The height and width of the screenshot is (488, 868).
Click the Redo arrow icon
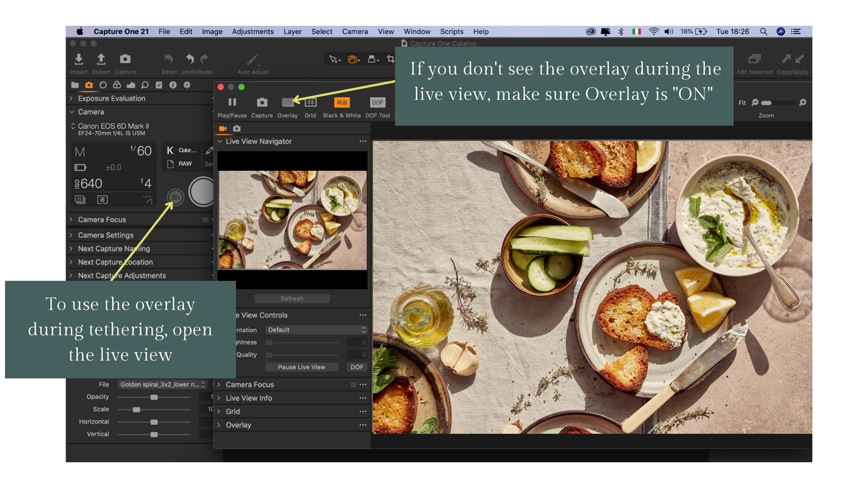click(x=204, y=59)
